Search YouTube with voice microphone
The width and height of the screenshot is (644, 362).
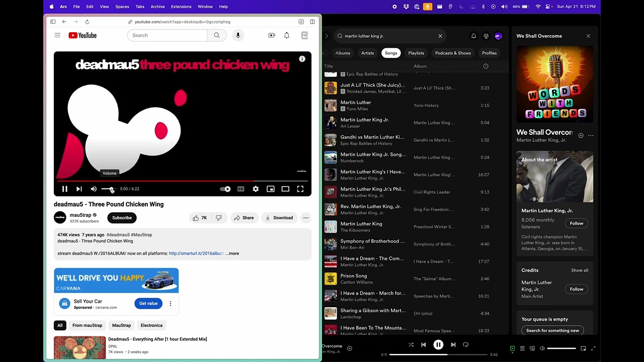coord(238,35)
